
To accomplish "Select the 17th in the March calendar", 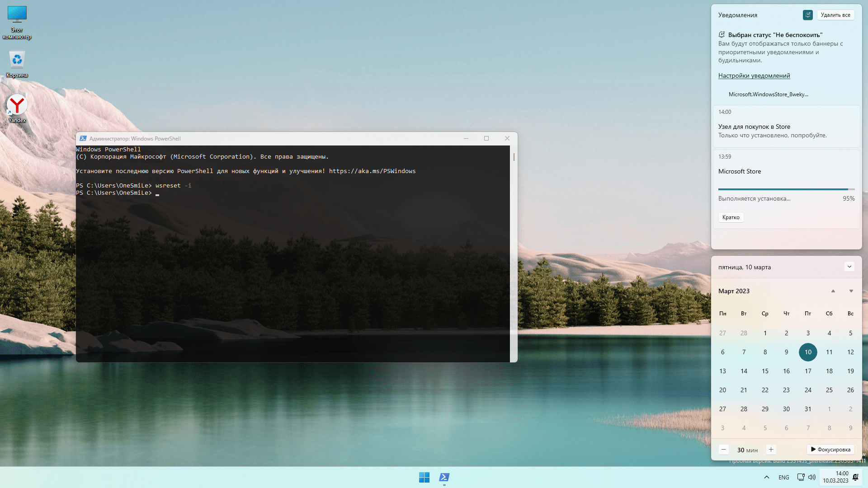I will point(807,371).
